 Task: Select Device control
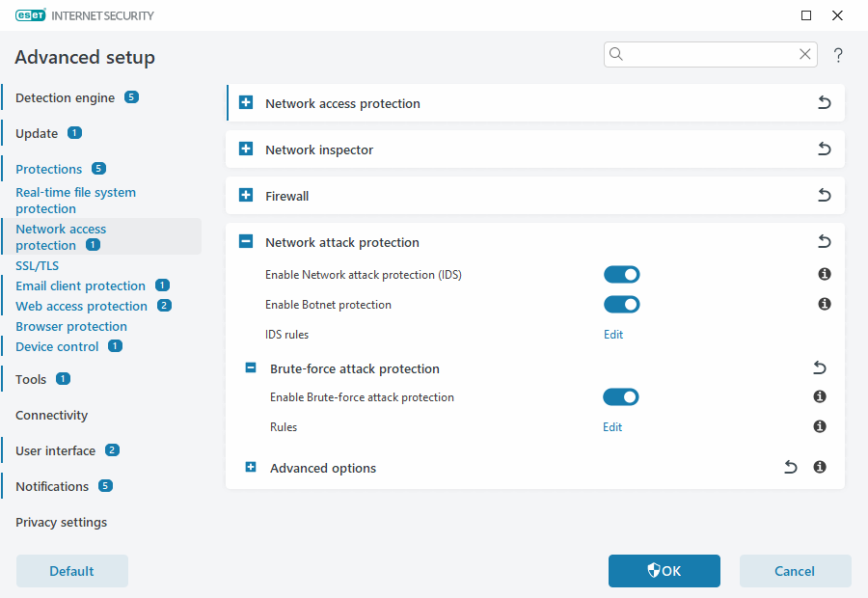click(x=57, y=346)
